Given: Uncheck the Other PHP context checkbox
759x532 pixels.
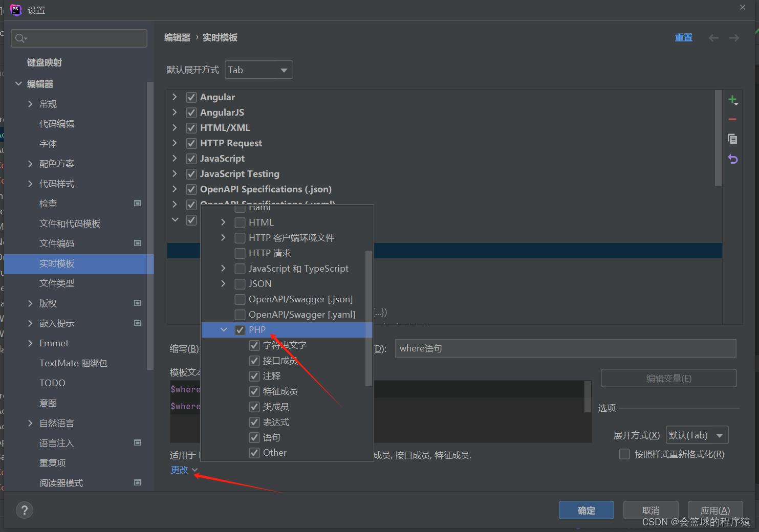Looking at the screenshot, I should click(254, 453).
